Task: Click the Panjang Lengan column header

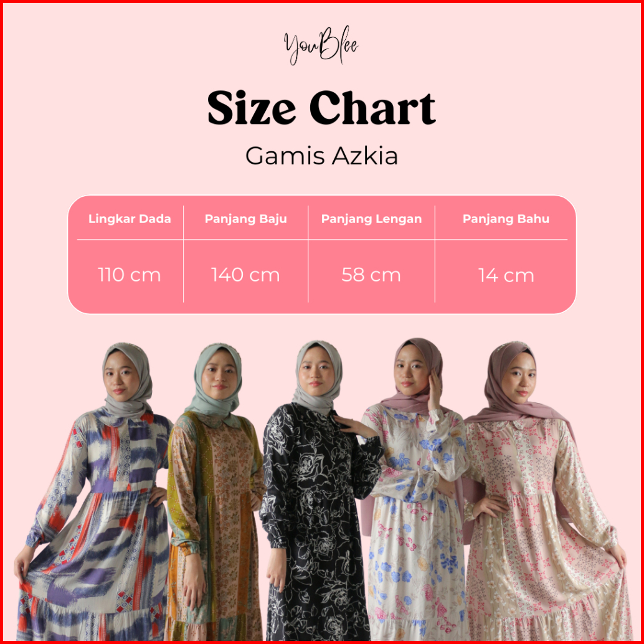Action: [x=371, y=219]
